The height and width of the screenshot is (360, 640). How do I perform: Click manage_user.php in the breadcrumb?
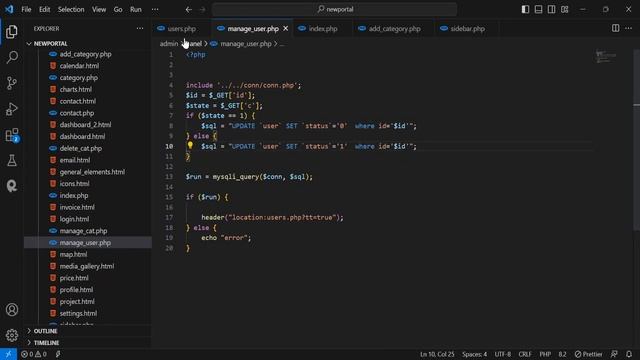[246, 44]
